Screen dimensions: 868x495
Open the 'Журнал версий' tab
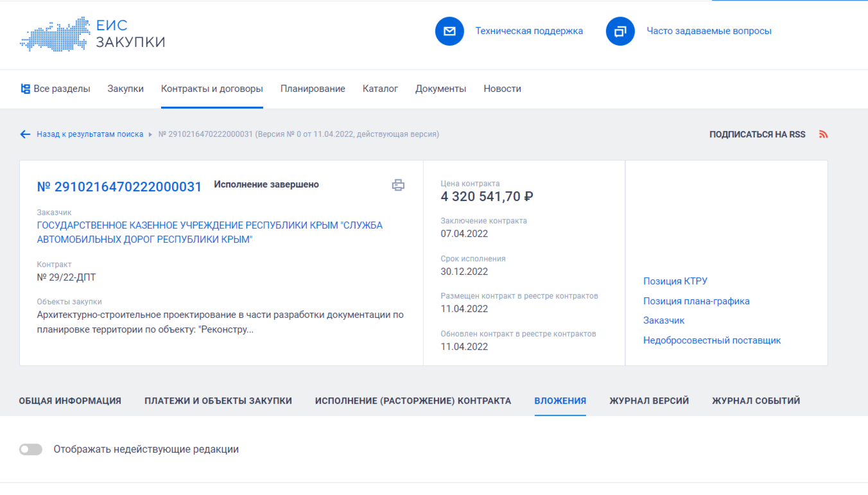pos(649,401)
